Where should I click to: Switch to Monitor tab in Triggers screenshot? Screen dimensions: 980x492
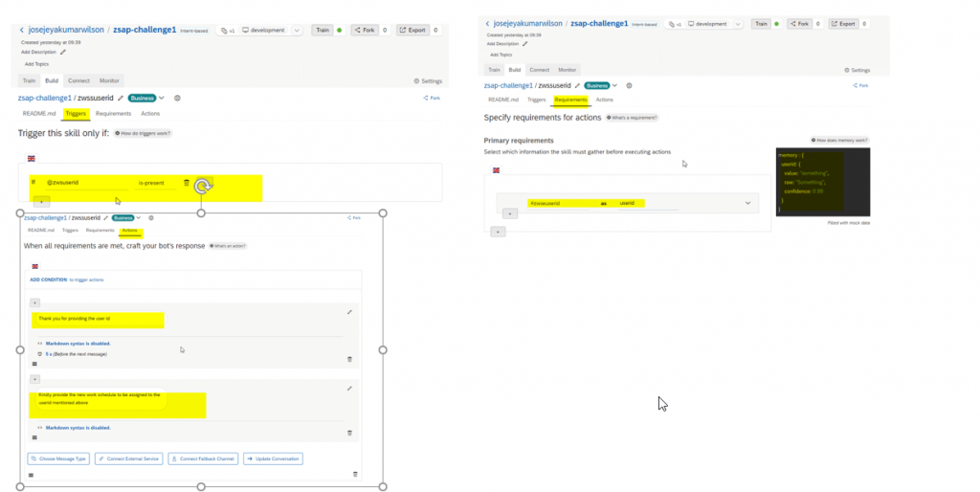[x=109, y=80]
